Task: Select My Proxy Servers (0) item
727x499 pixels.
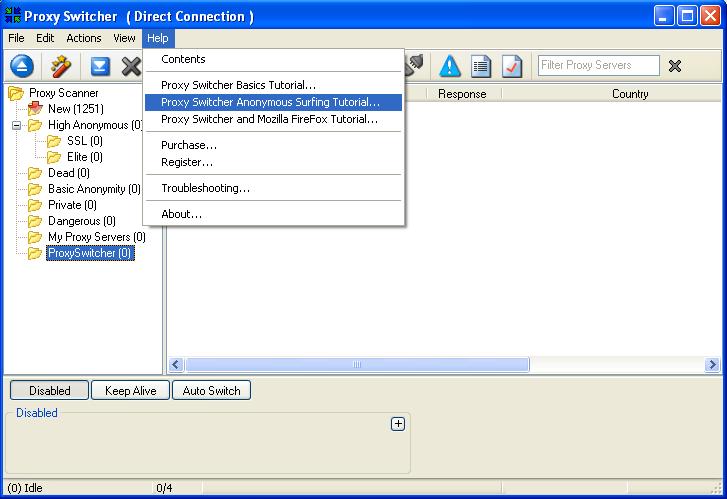Action: click(96, 237)
